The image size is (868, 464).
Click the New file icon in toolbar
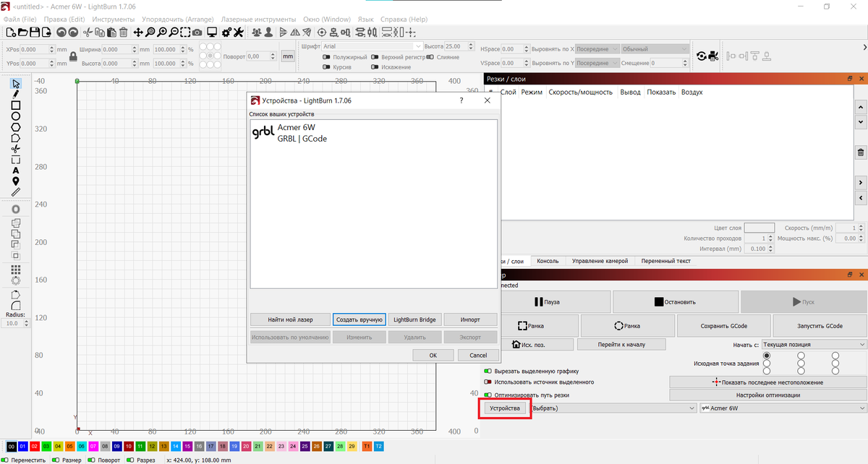pyautogui.click(x=11, y=32)
